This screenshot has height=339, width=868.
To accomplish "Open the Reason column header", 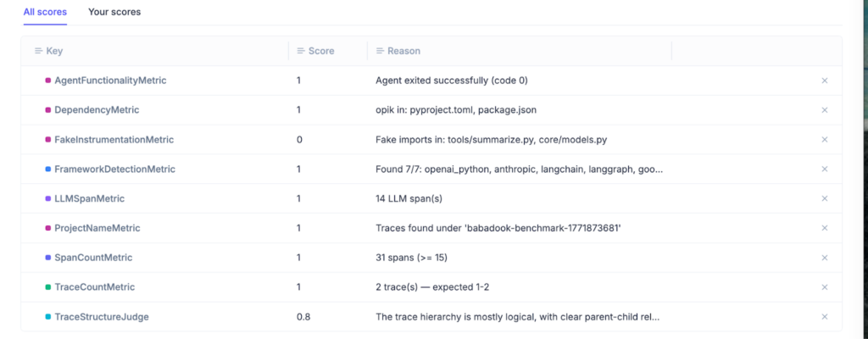I will [403, 52].
